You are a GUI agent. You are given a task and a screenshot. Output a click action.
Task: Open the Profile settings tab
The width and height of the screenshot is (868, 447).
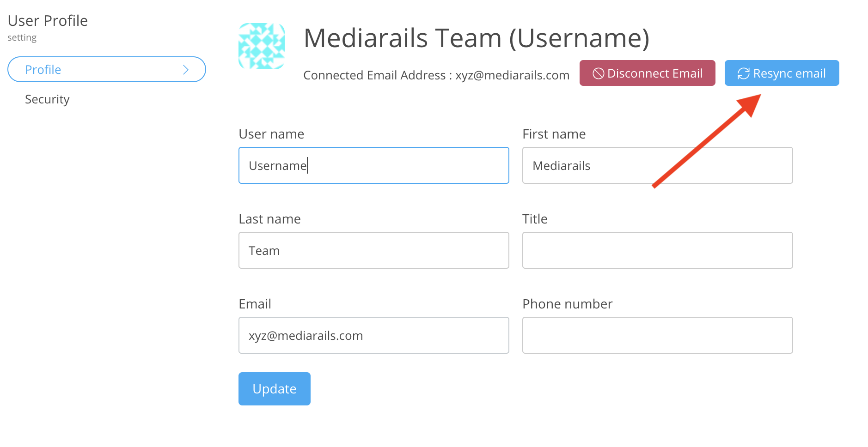[106, 70]
